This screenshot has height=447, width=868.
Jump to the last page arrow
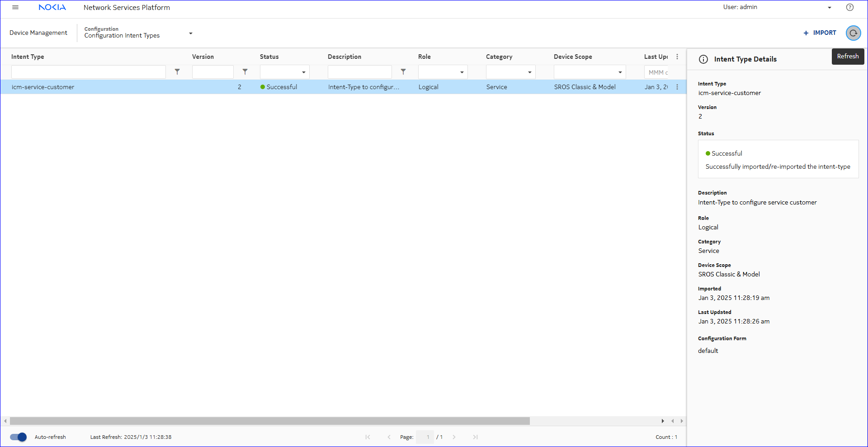pos(475,437)
